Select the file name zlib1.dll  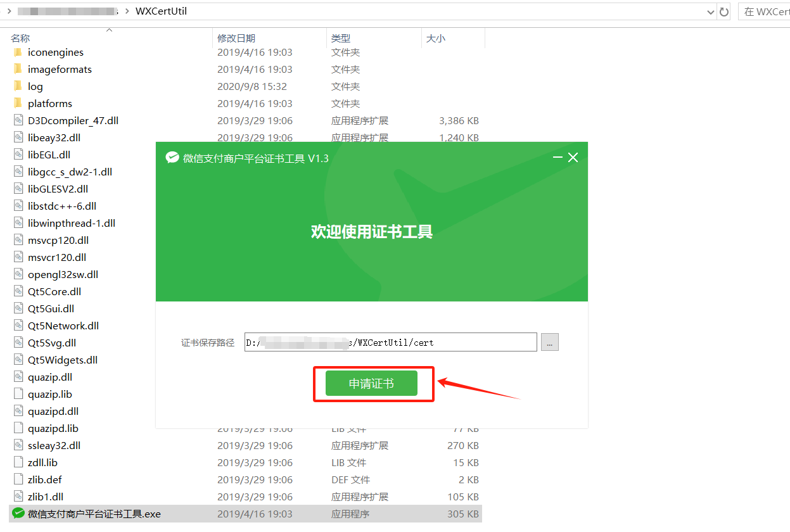pyautogui.click(x=46, y=497)
